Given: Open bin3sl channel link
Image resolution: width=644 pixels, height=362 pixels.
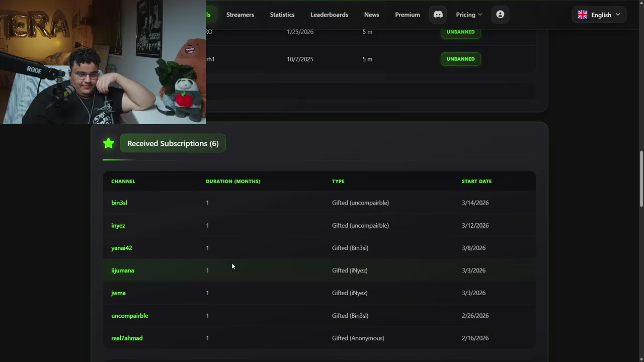Looking at the screenshot, I should (x=119, y=203).
